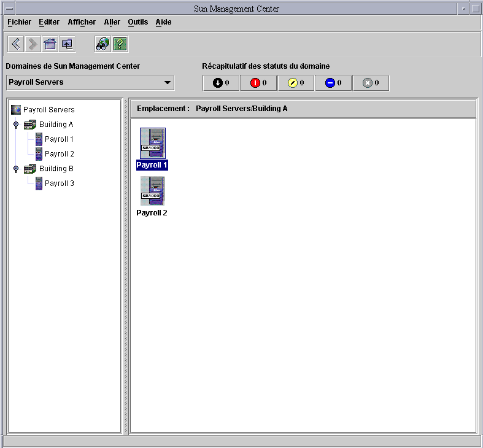Click the black down-status count button
483x448 pixels.
tap(221, 83)
